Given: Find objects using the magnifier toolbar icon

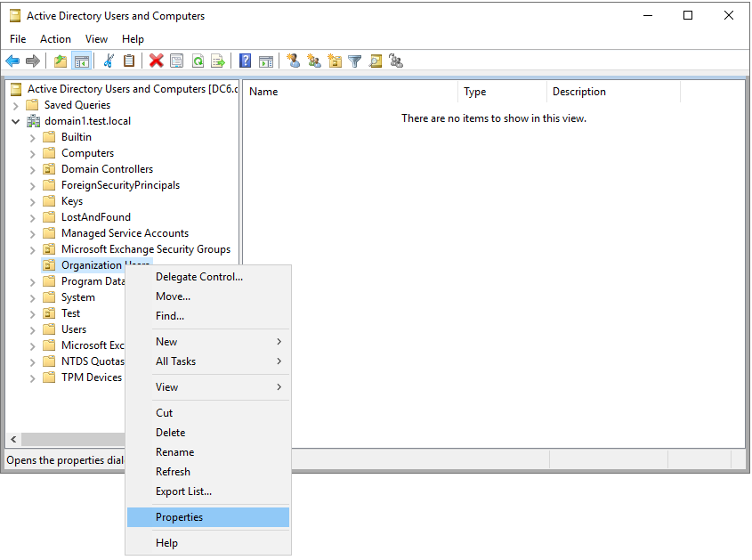Looking at the screenshot, I should click(375, 61).
